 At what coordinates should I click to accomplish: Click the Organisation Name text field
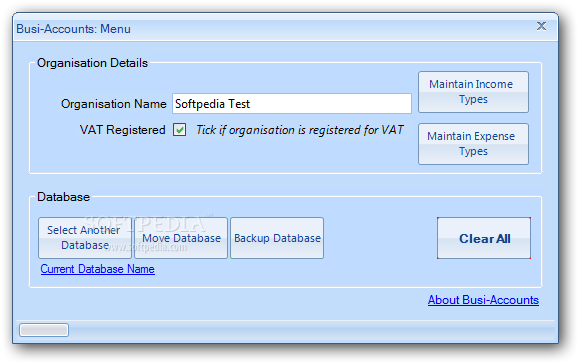click(292, 104)
